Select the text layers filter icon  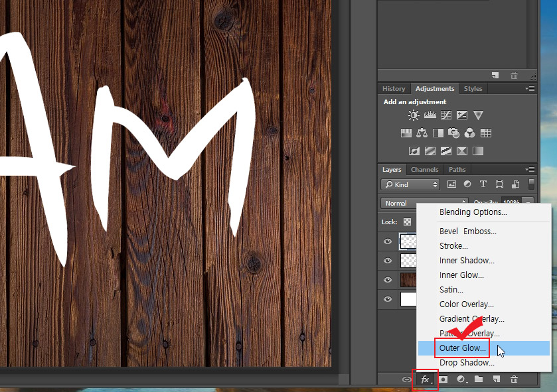(483, 184)
